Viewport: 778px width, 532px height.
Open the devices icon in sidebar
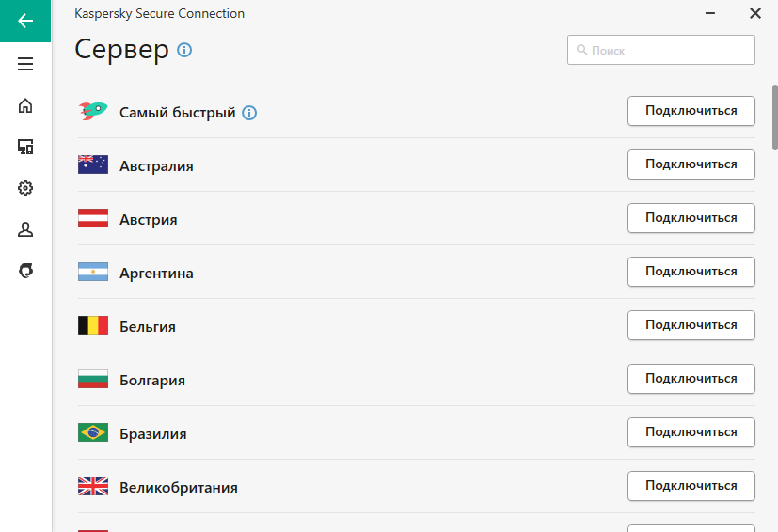25,147
